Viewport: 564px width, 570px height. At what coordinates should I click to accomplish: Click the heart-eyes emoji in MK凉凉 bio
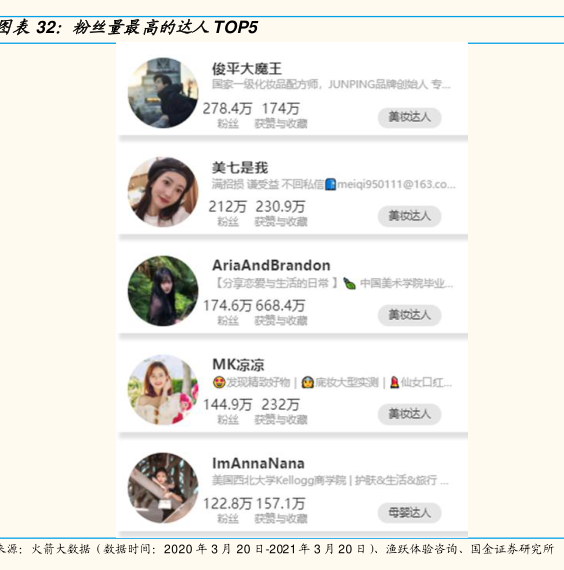(219, 382)
